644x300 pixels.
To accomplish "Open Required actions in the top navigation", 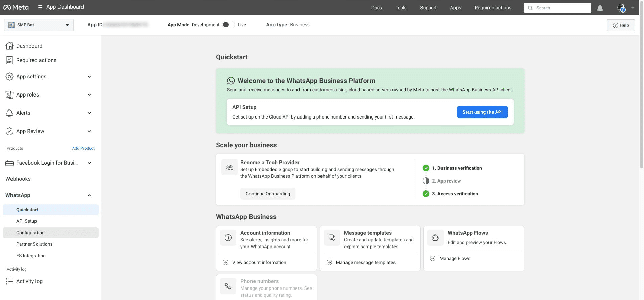I will [x=493, y=8].
